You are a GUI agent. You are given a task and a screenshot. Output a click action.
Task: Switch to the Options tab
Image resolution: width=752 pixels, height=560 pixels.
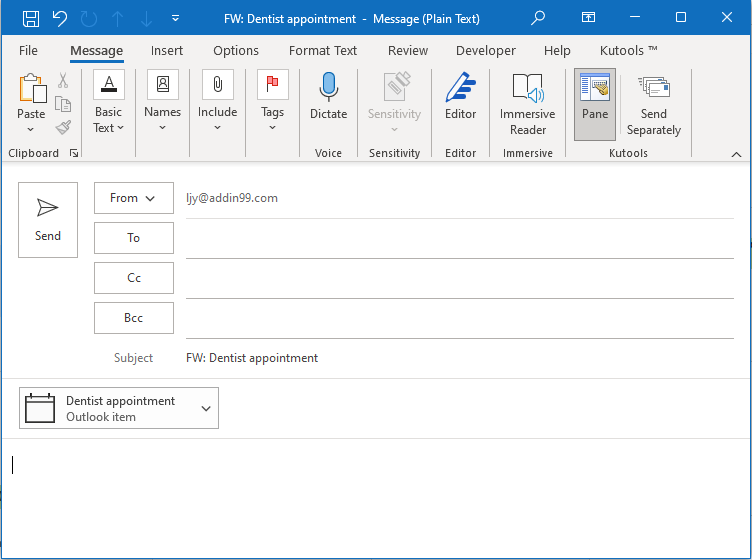tap(235, 50)
